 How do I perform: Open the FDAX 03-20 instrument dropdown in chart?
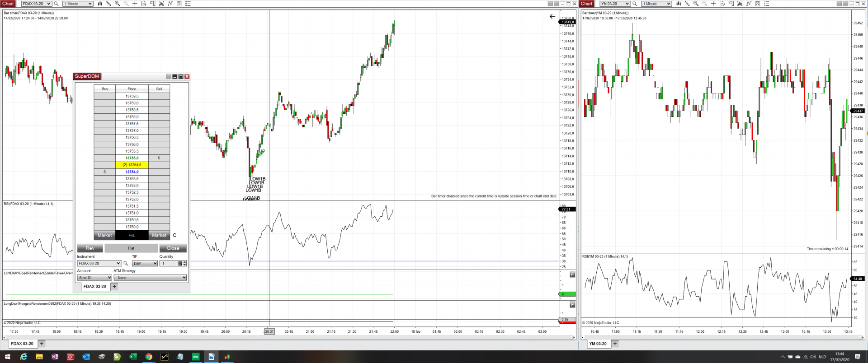(36, 4)
